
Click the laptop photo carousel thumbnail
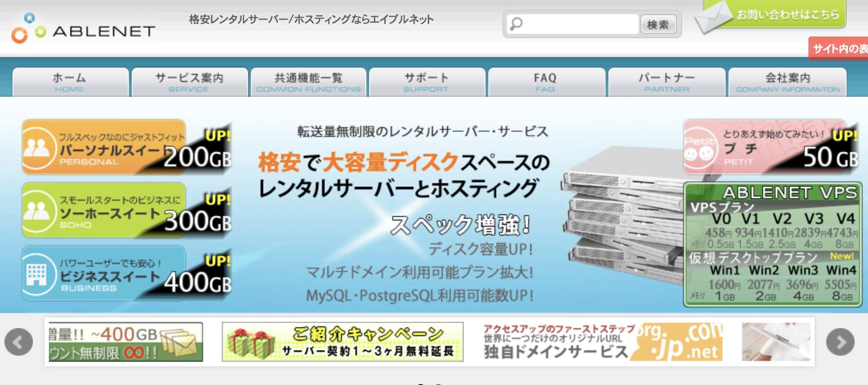tap(776, 342)
